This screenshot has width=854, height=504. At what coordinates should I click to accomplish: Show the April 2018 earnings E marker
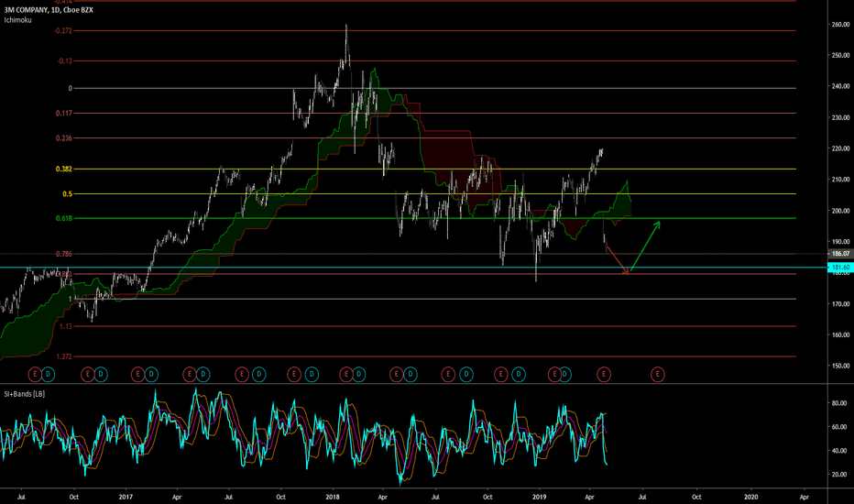coord(397,374)
